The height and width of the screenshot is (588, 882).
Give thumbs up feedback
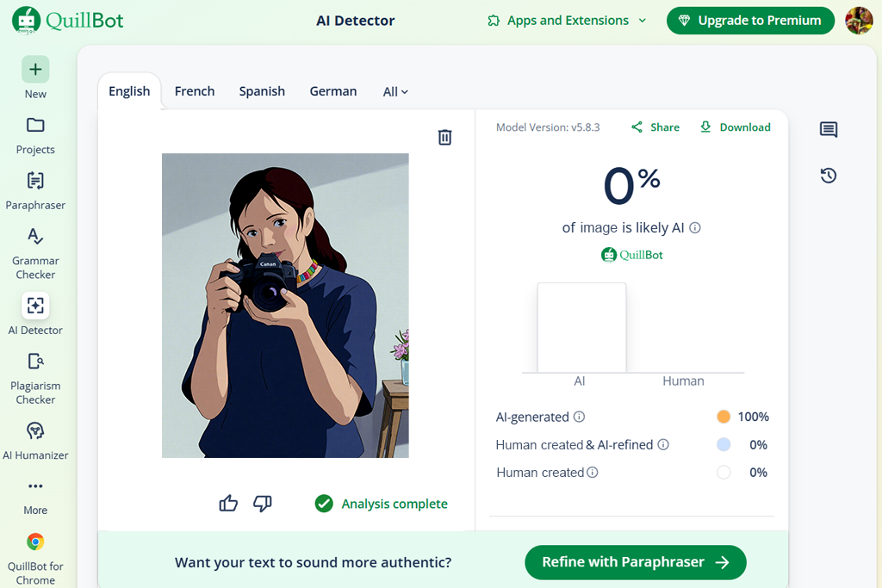pyautogui.click(x=228, y=503)
